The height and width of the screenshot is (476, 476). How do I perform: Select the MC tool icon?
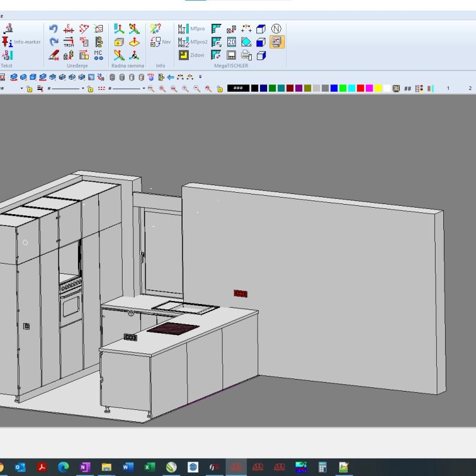pos(99,55)
